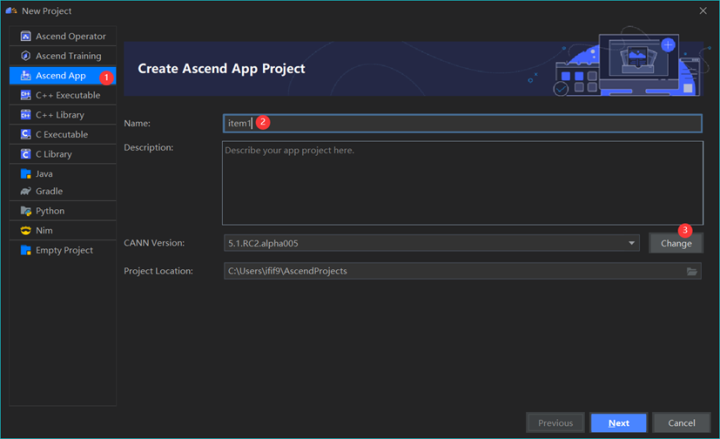Click Create Ascend App Project heading
This screenshot has width=720, height=439.
[221, 68]
